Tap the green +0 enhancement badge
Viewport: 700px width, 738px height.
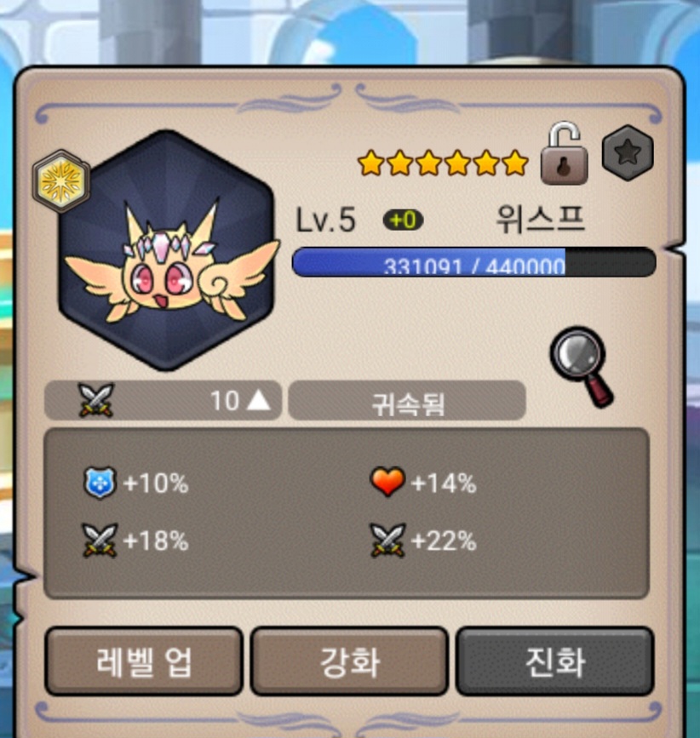pos(404,220)
